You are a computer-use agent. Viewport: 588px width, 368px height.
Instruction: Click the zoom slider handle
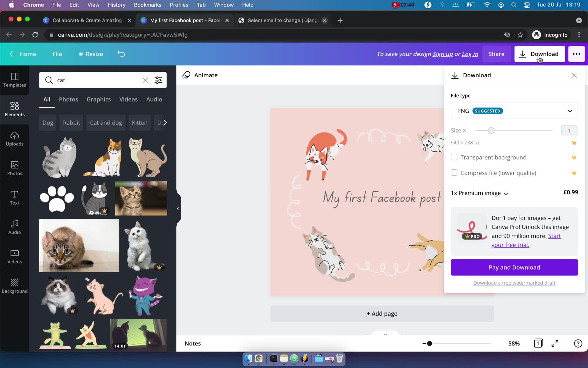coord(429,343)
